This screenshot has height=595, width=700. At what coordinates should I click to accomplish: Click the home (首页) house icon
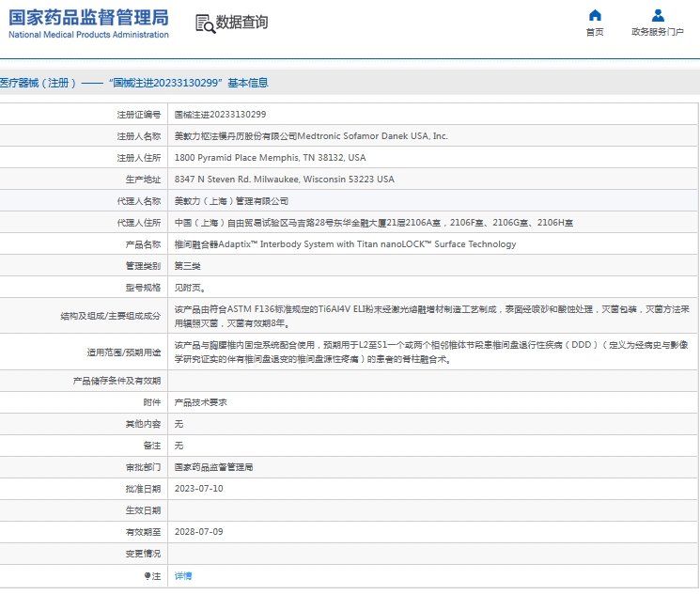595,16
